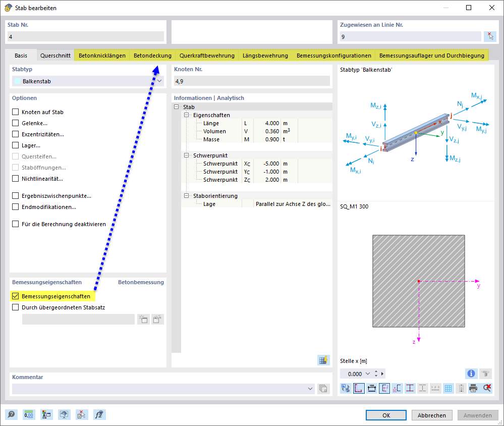
Task: Open the Querkraftbewehrung tab
Action: (x=207, y=56)
